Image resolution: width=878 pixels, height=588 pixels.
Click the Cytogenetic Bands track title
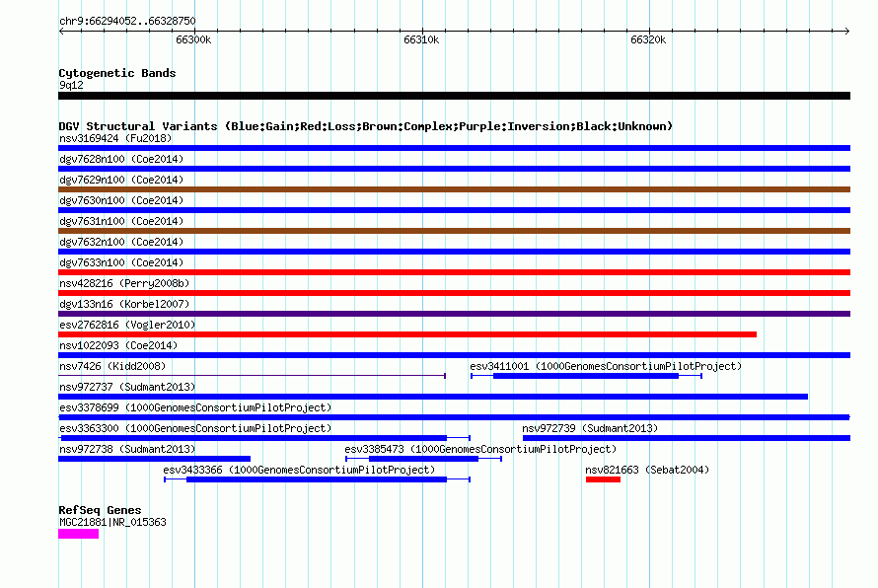(x=117, y=73)
